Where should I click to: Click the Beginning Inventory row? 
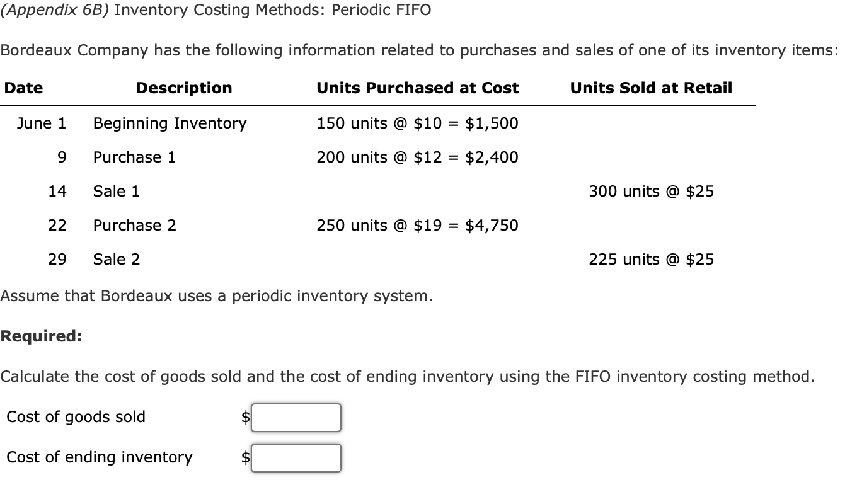(170, 123)
